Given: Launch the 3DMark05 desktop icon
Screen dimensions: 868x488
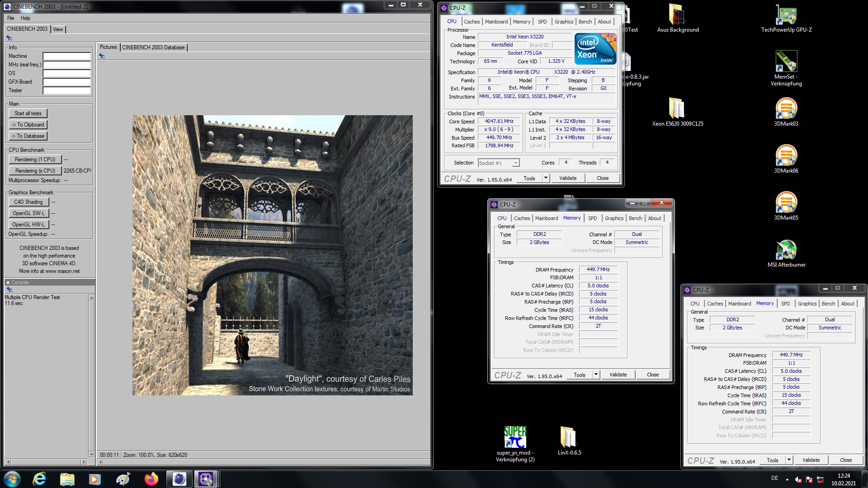Looking at the screenshot, I should coord(786,202).
